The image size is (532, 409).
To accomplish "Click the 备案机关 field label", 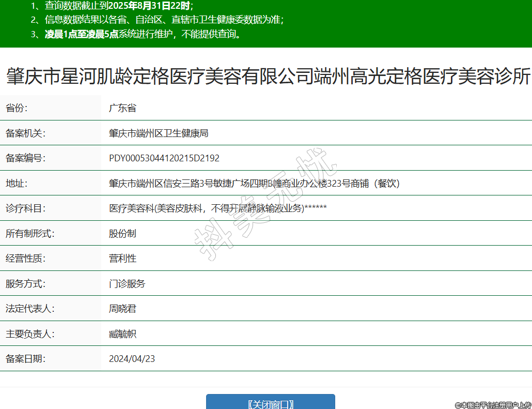I will 25,133.
